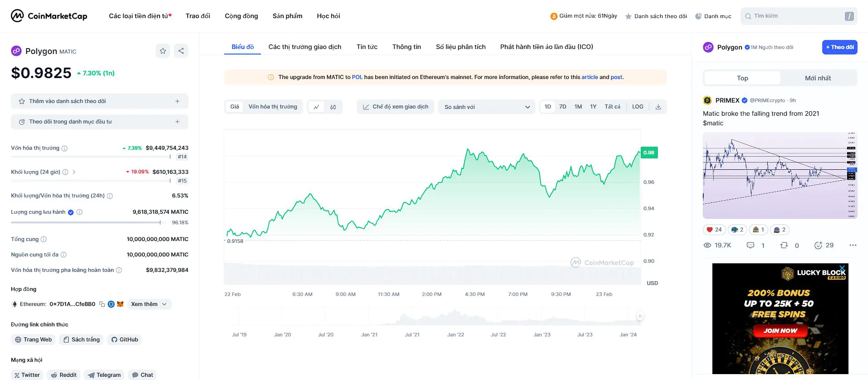This screenshot has height=380, width=868.
Task: Set chart range to 1D
Action: (548, 107)
